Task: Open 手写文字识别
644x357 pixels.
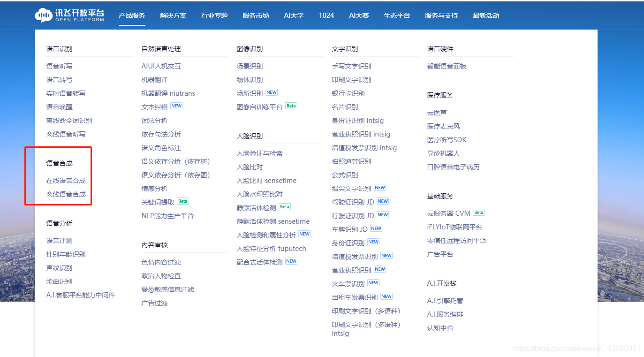Action: coord(352,66)
